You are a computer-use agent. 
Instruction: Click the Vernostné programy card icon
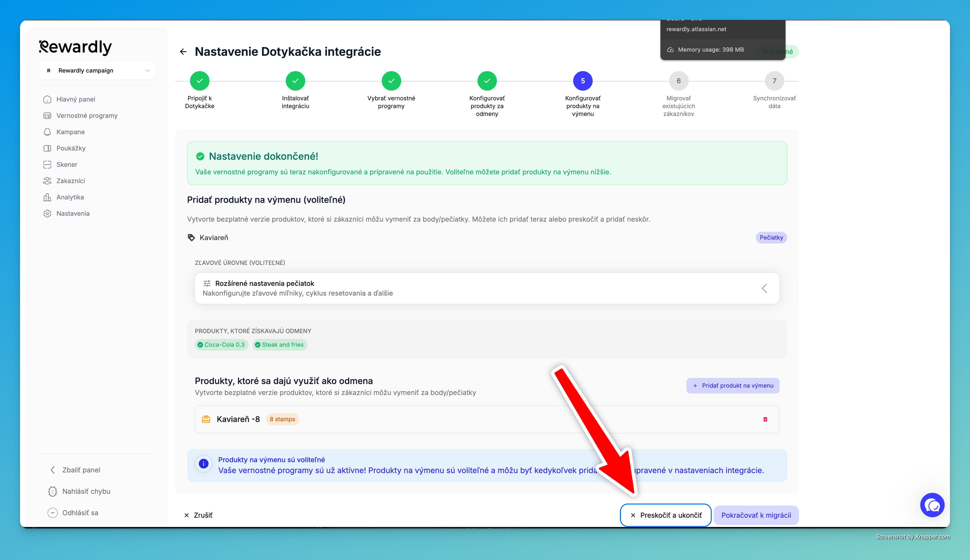click(x=47, y=115)
